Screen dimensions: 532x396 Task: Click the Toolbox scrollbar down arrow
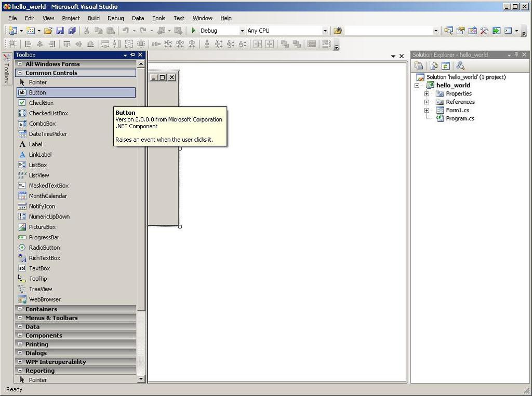[x=141, y=379]
